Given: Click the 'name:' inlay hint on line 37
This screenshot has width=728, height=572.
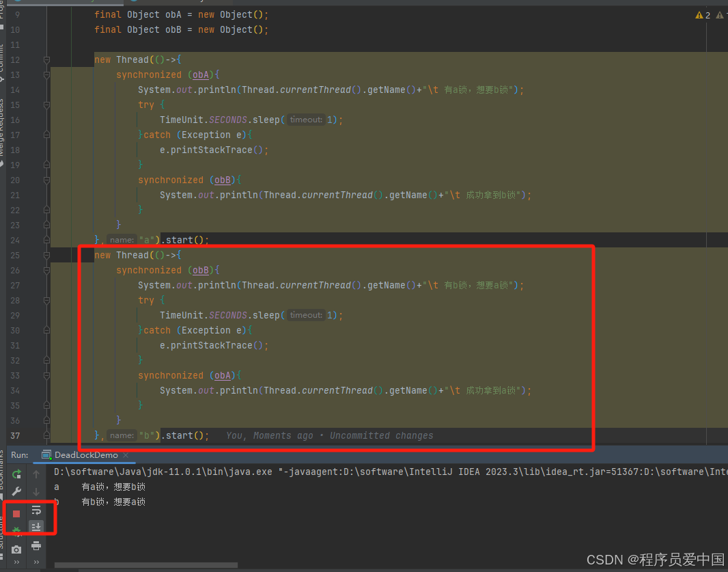Looking at the screenshot, I should point(122,436).
